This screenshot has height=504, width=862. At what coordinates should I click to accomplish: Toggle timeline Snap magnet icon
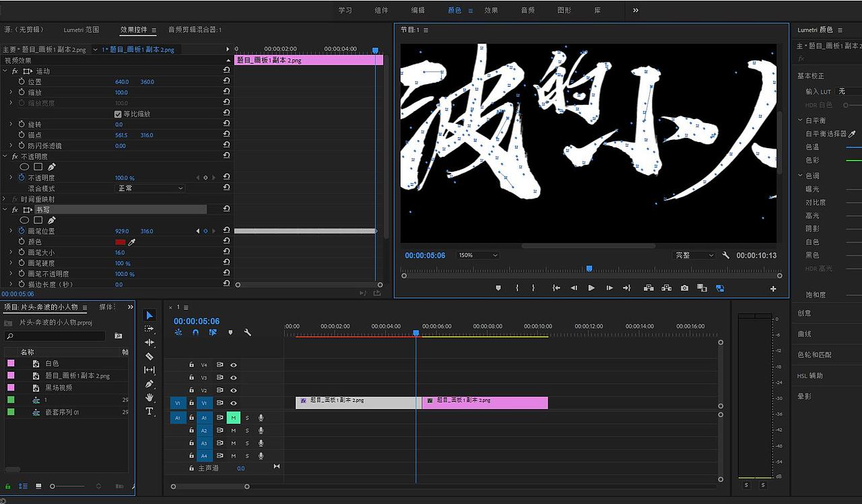coord(195,332)
